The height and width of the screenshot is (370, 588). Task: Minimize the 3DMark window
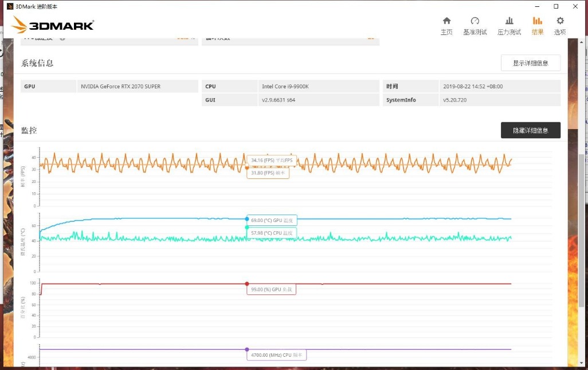click(537, 6)
